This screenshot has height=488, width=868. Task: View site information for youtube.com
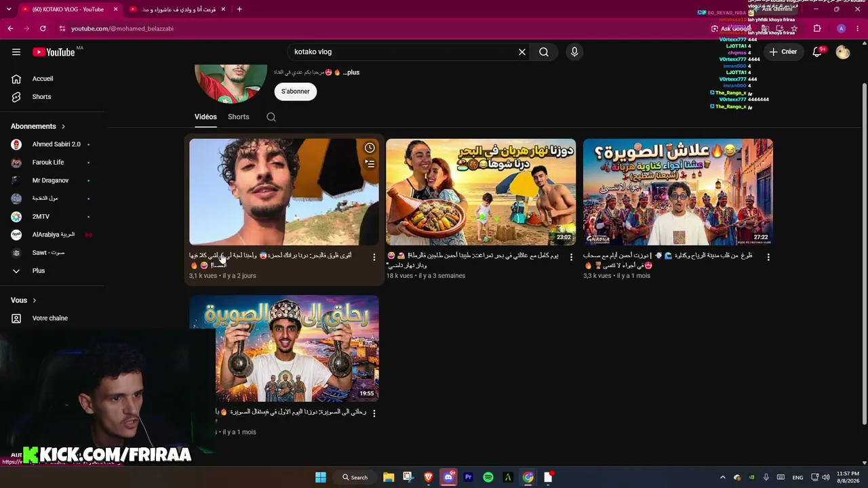click(62, 28)
